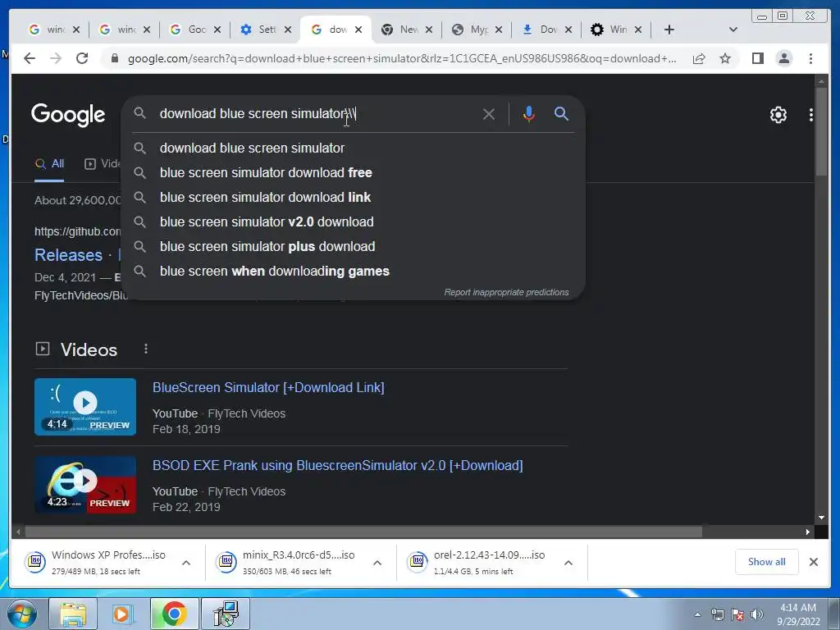Play the 4:23 BSOD Prank video thumbnail

coord(85,485)
